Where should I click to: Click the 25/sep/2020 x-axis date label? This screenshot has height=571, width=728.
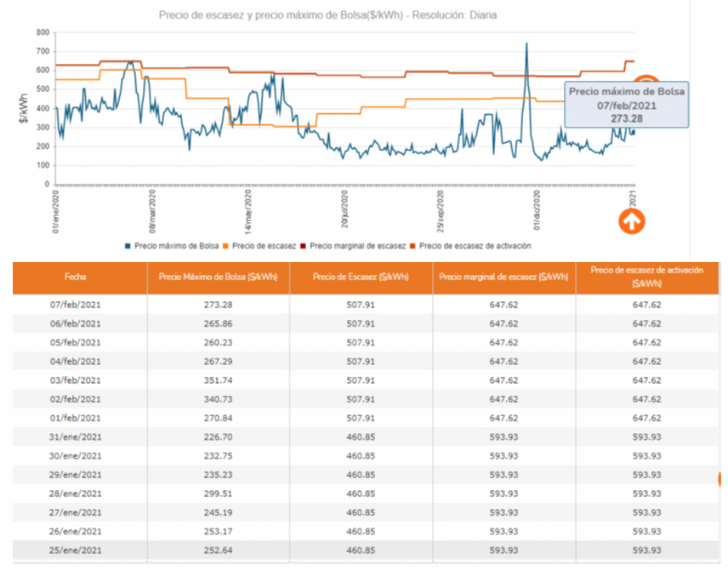[x=441, y=212]
